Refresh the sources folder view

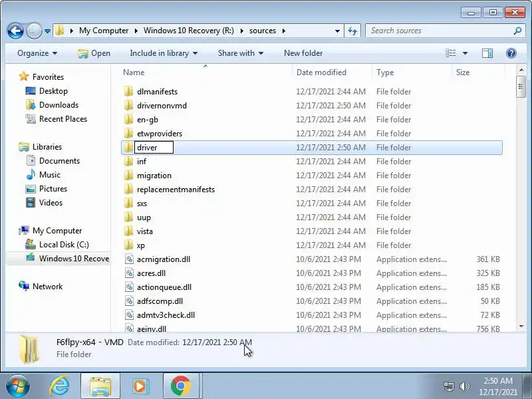(352, 31)
